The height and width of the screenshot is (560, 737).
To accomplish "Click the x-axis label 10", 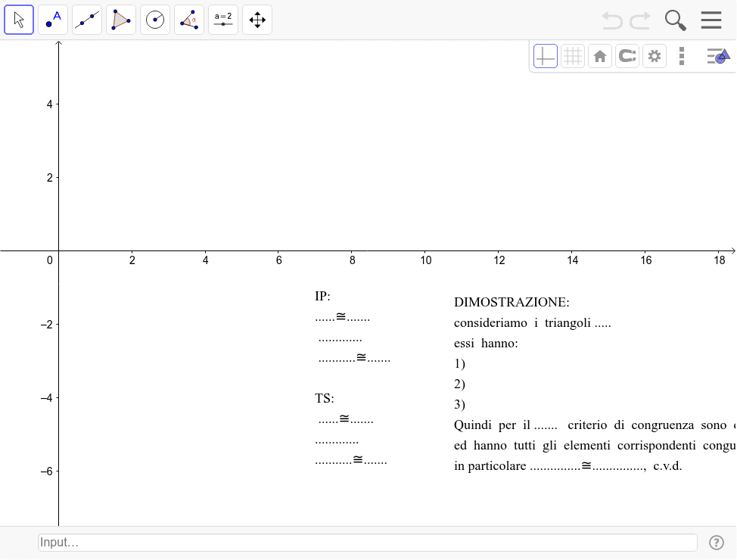I will [x=426, y=260].
